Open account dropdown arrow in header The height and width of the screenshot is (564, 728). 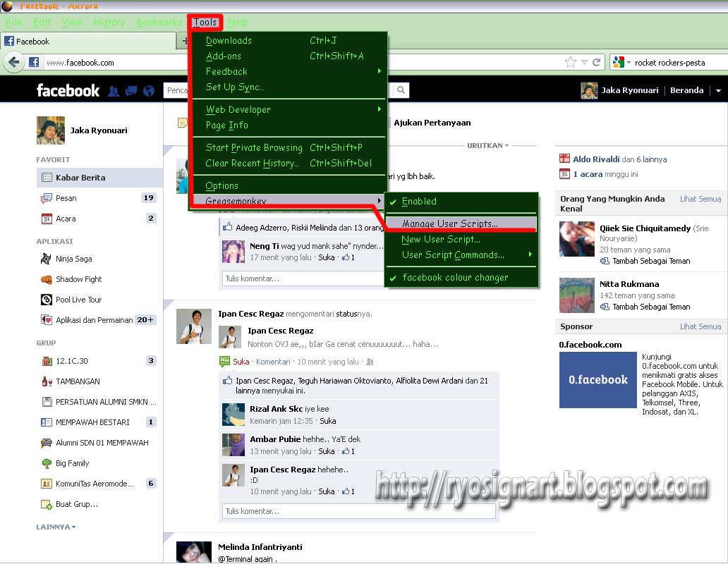[718, 90]
